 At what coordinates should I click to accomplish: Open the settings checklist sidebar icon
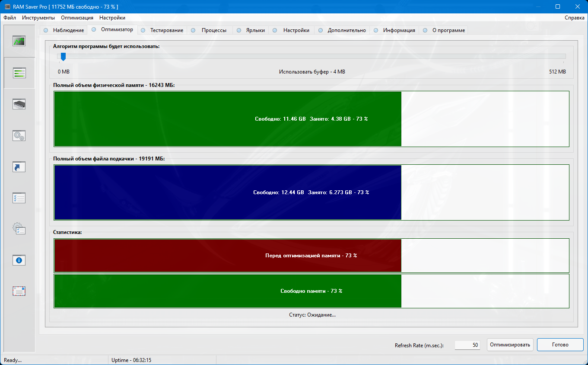pyautogui.click(x=19, y=198)
